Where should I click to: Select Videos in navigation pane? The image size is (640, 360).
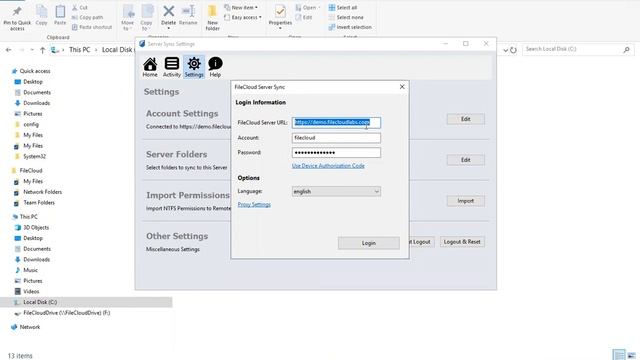[27, 291]
